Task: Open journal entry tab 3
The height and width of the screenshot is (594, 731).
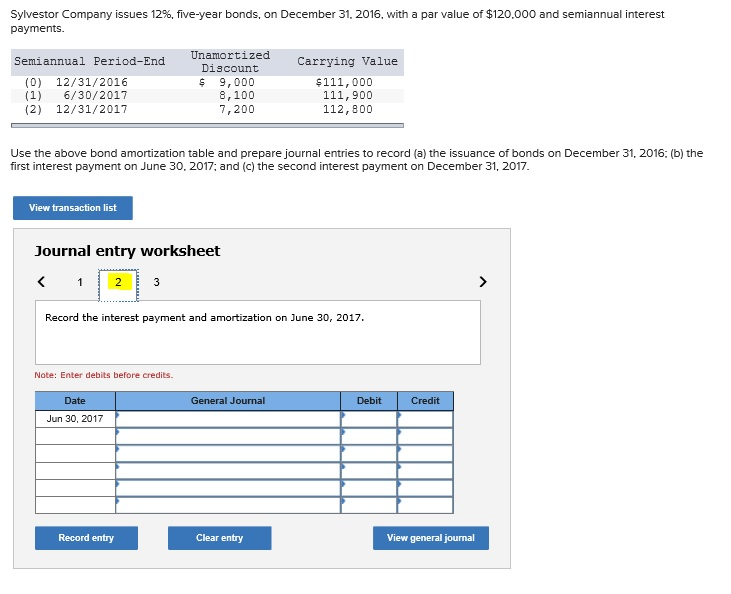Action: pyautogui.click(x=156, y=282)
